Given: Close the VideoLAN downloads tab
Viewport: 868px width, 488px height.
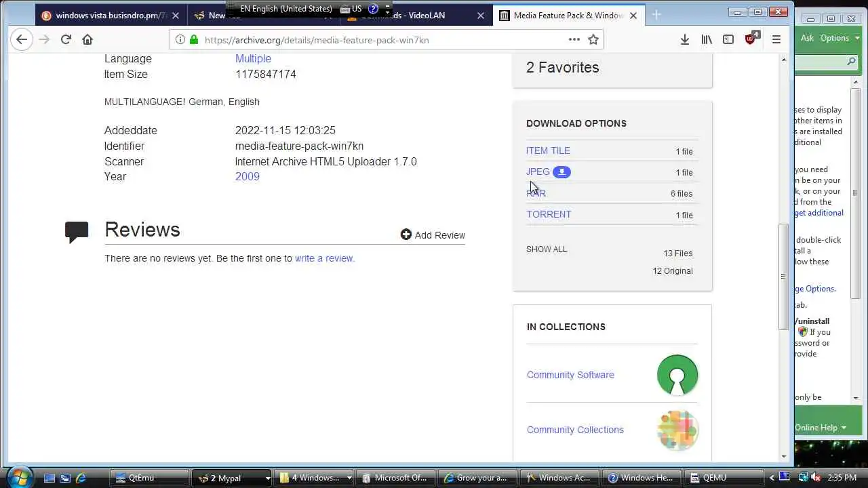Looking at the screenshot, I should click(x=481, y=16).
